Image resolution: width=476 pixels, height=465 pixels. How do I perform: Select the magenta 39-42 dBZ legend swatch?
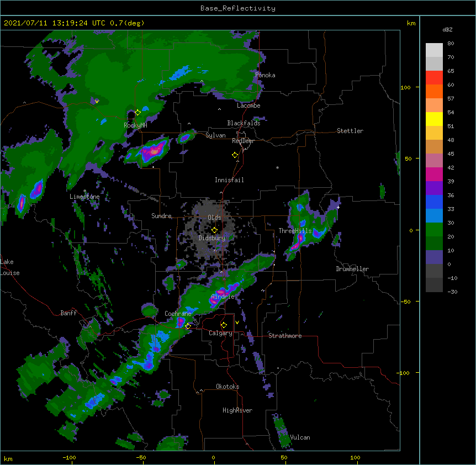pyautogui.click(x=434, y=174)
